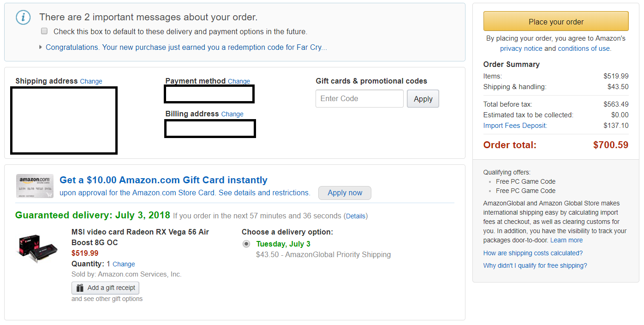Image resolution: width=644 pixels, height=325 pixels.
Task: Click the blue info icon
Action: point(23,18)
